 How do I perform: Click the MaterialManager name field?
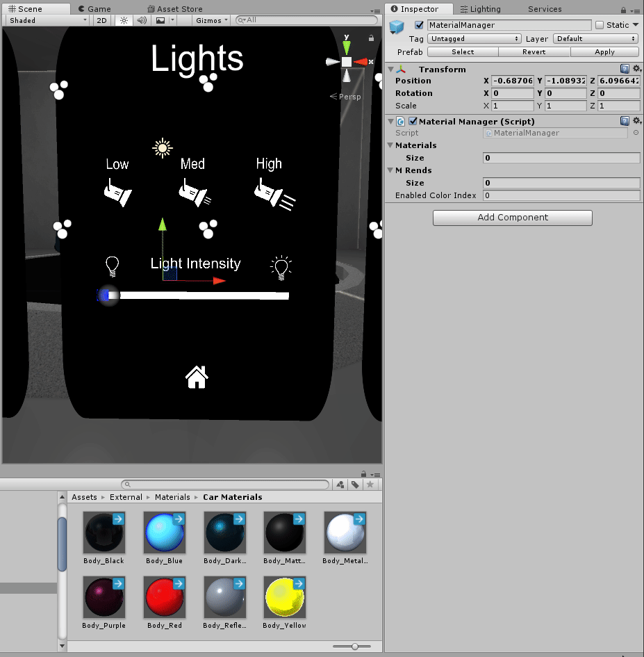point(509,25)
